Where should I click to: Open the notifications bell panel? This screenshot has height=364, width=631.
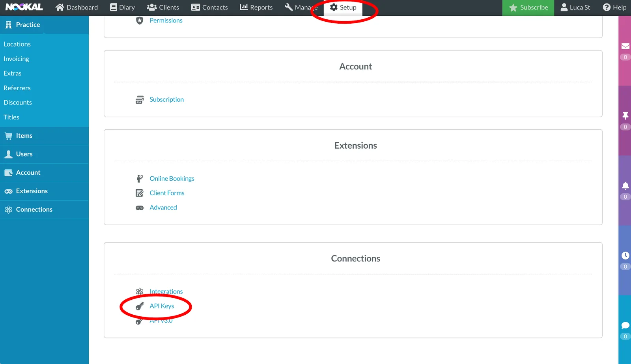click(x=625, y=186)
